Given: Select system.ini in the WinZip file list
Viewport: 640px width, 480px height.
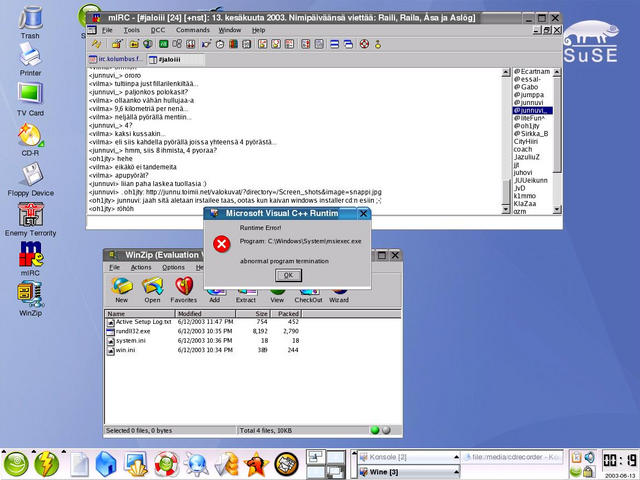Looking at the screenshot, I should (131, 341).
